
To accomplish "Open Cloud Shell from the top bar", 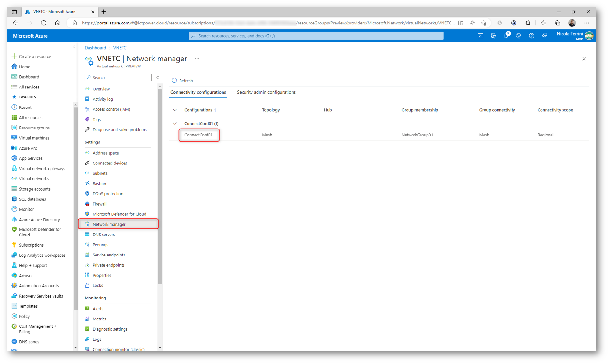I will 480,36.
